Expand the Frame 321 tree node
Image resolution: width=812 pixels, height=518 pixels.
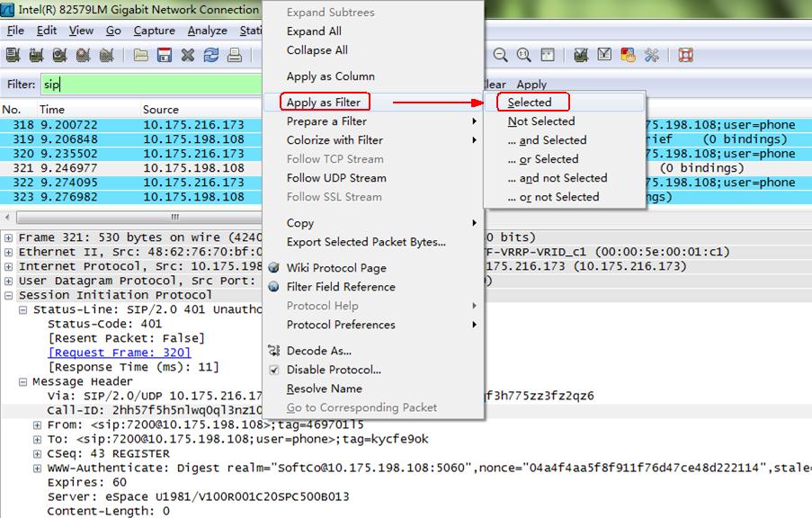pyautogui.click(x=8, y=237)
